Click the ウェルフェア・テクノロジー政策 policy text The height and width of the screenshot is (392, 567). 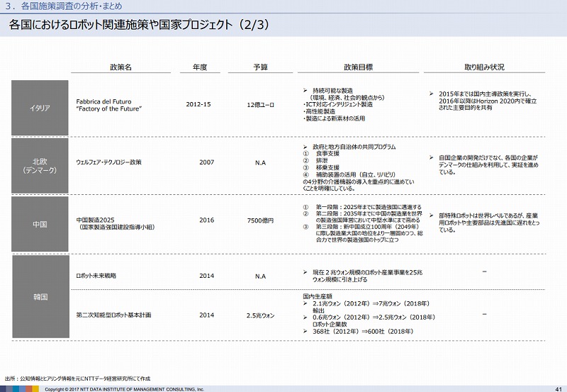108,162
